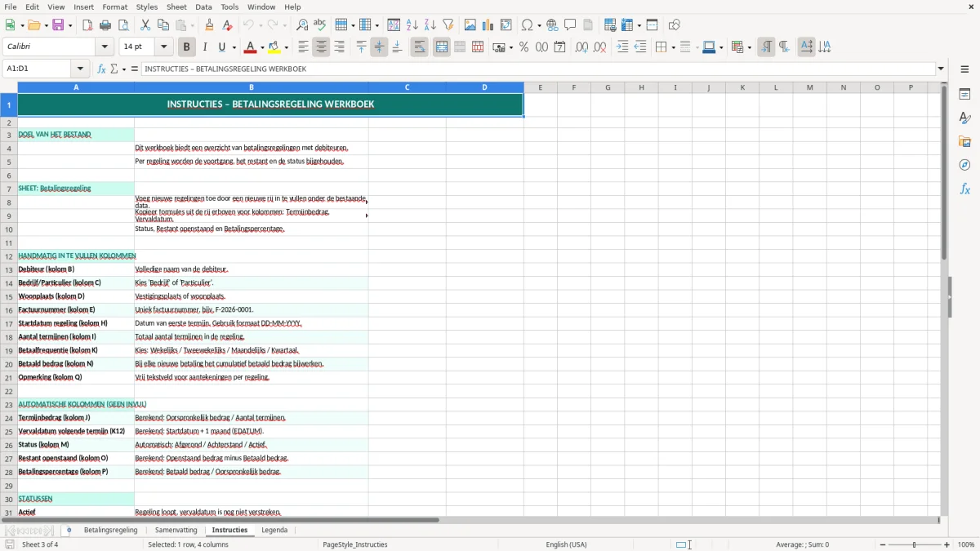Toggle Center Horizontally alignment

coord(321,47)
